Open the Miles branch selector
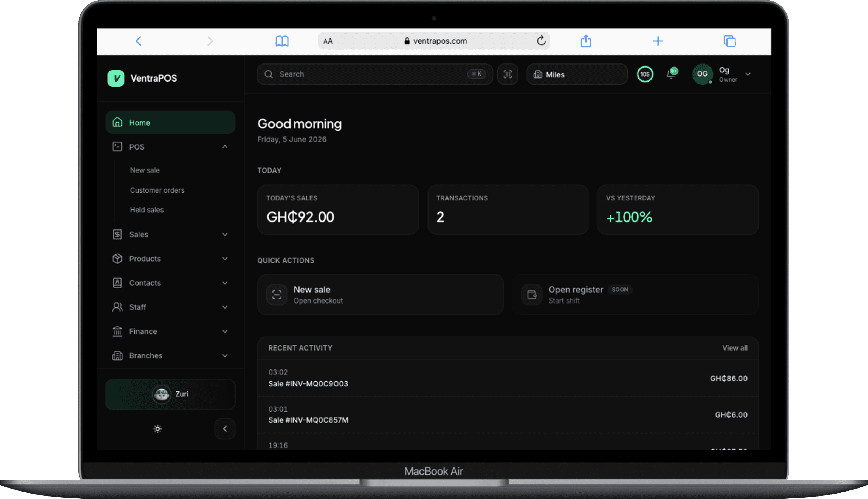This screenshot has height=499, width=868. coord(577,74)
